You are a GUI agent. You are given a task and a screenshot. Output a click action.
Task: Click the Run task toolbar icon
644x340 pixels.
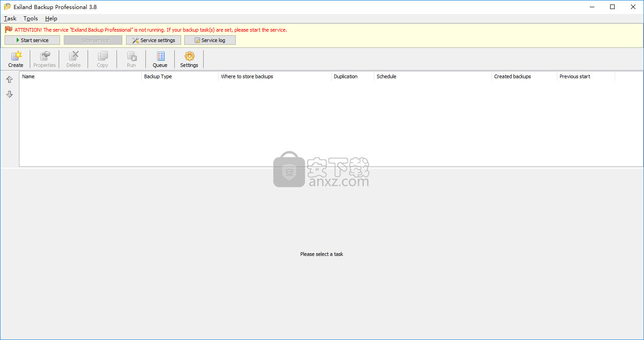(131, 59)
